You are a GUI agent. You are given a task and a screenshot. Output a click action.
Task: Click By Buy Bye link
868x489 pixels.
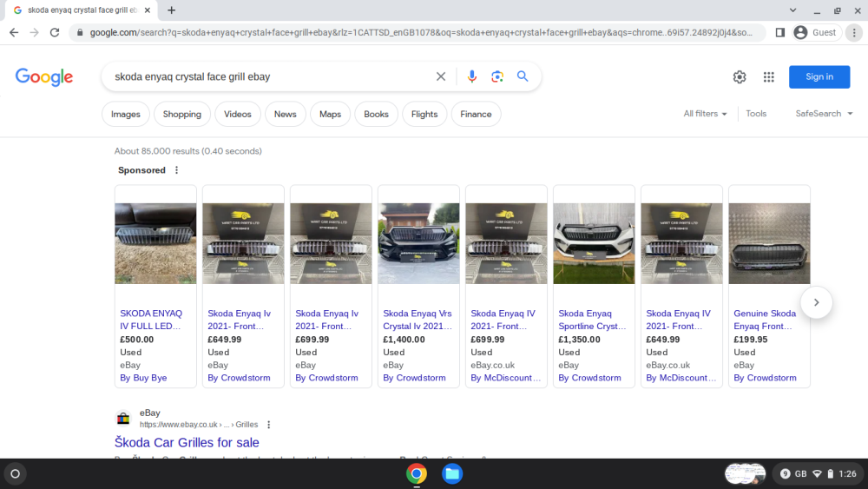(143, 378)
